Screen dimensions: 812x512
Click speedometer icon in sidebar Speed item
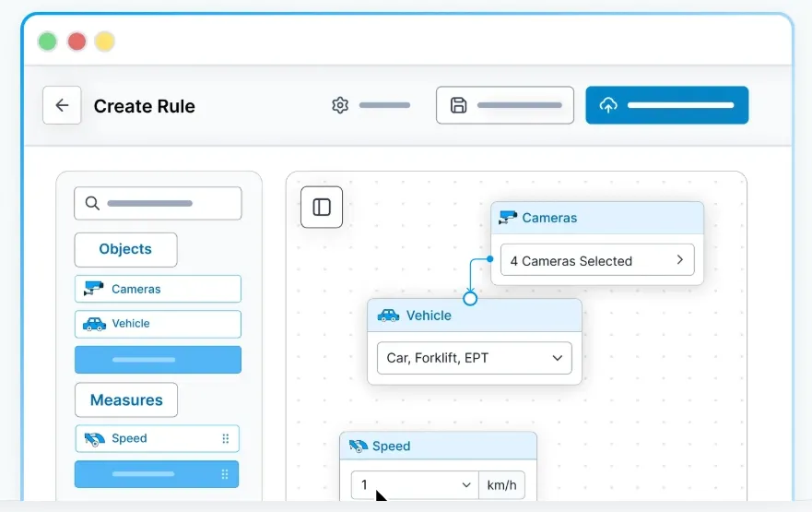click(x=95, y=439)
